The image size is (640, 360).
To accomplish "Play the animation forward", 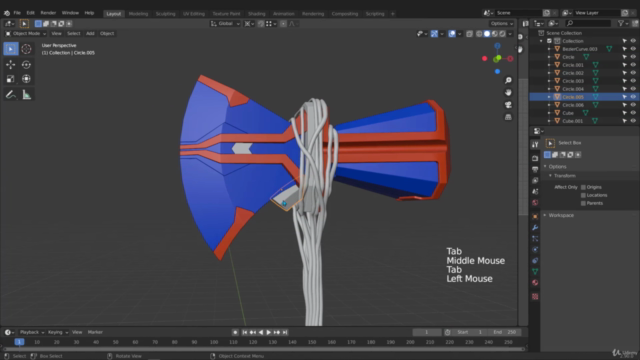I will (x=269, y=333).
